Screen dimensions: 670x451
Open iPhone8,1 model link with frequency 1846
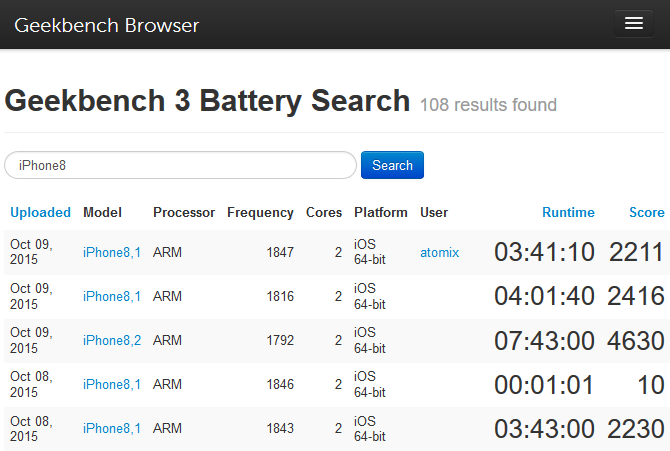[x=112, y=384]
